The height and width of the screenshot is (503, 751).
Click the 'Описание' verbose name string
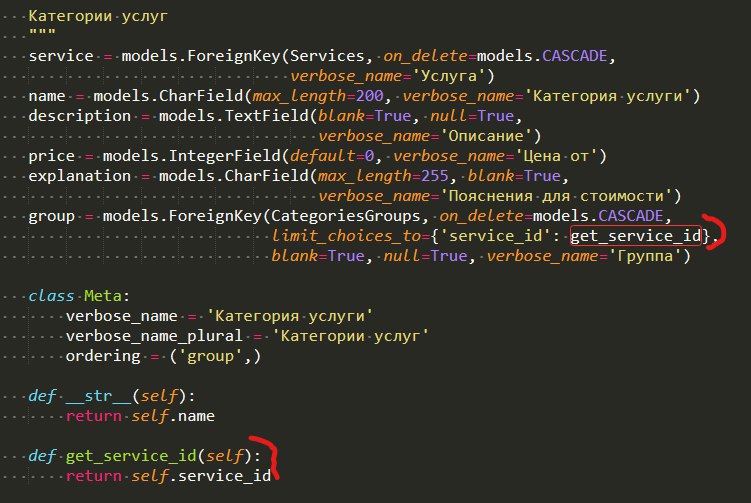click(x=486, y=136)
